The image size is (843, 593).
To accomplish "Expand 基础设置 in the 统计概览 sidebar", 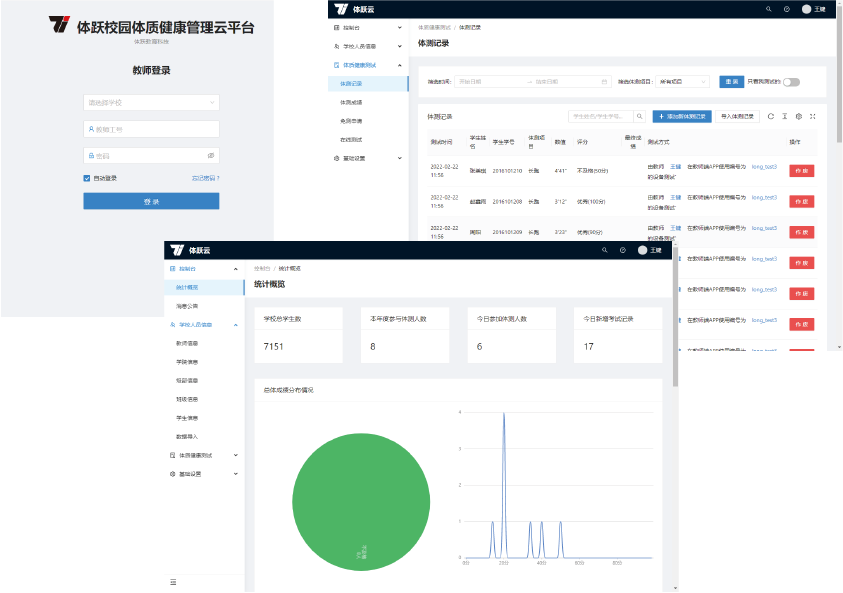I will coord(204,473).
